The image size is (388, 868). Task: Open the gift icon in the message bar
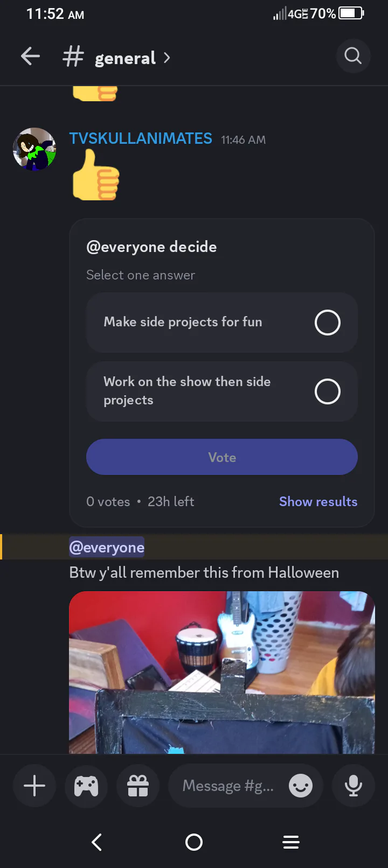[138, 786]
